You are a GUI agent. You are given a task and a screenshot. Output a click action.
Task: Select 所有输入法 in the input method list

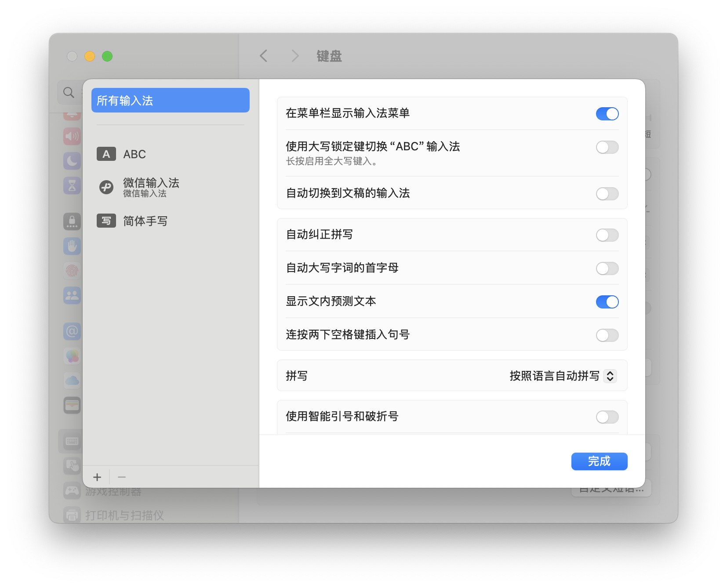pyautogui.click(x=170, y=100)
